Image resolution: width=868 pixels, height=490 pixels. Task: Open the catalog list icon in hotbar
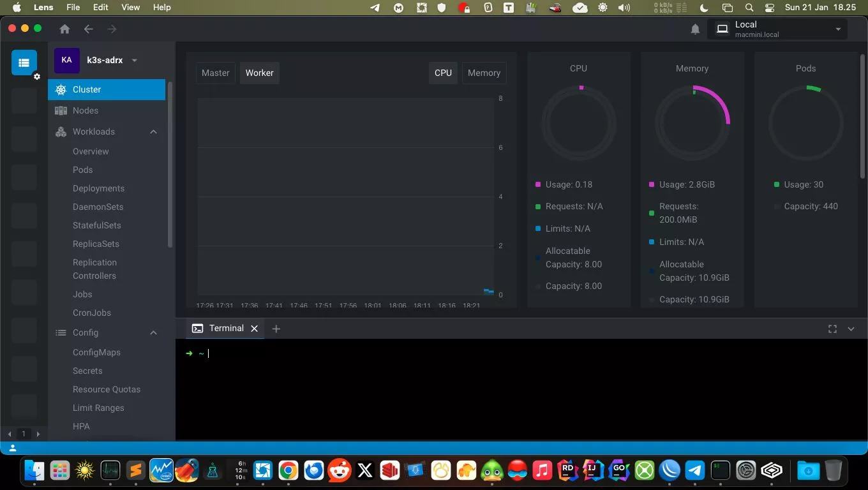point(24,63)
